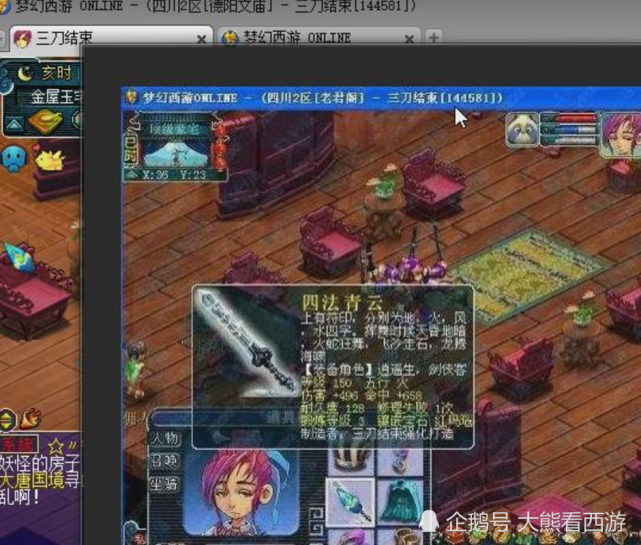Viewport: 641px width, 545px height.
Task: Click the red health bar
Action: pos(576,118)
